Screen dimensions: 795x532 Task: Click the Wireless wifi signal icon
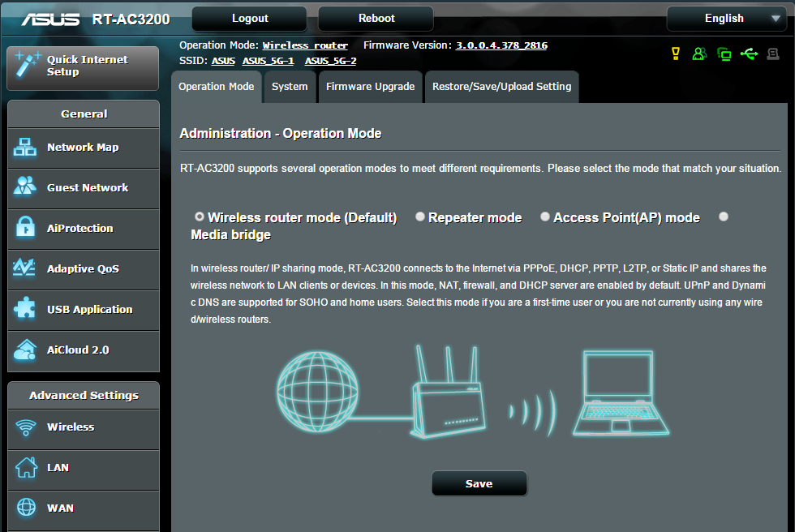click(x=25, y=427)
